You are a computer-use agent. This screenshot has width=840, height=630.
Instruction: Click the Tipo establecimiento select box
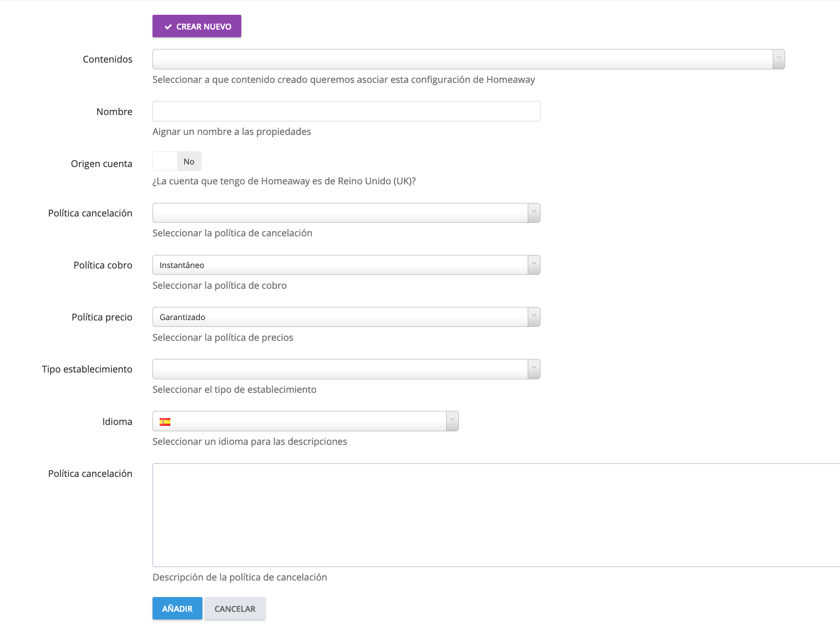[x=340, y=369]
